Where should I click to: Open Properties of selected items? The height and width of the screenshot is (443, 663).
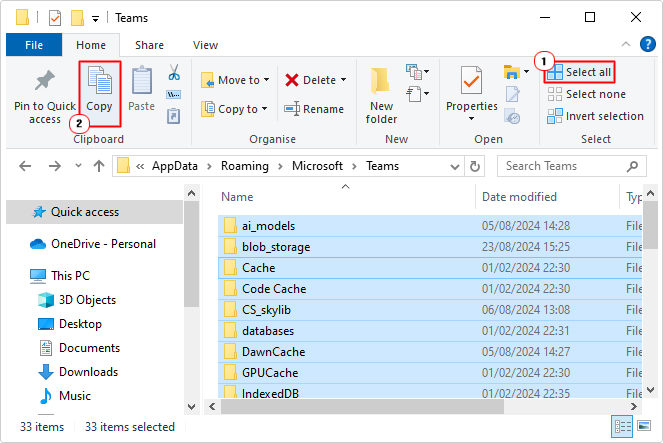pyautogui.click(x=471, y=88)
